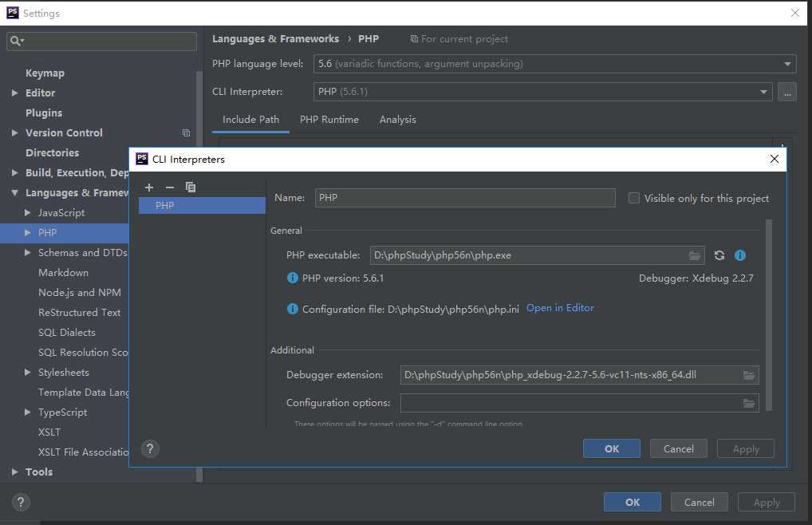812x525 pixels.
Task: Click OK in CLI Interpreters dialog
Action: point(611,448)
